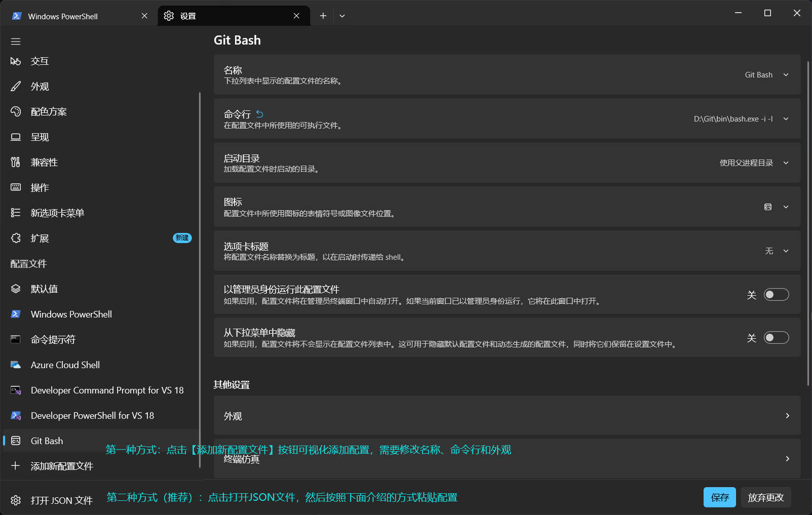This screenshot has width=812, height=515.
Task: Select the 命令提示符 profile
Action: tap(100, 340)
